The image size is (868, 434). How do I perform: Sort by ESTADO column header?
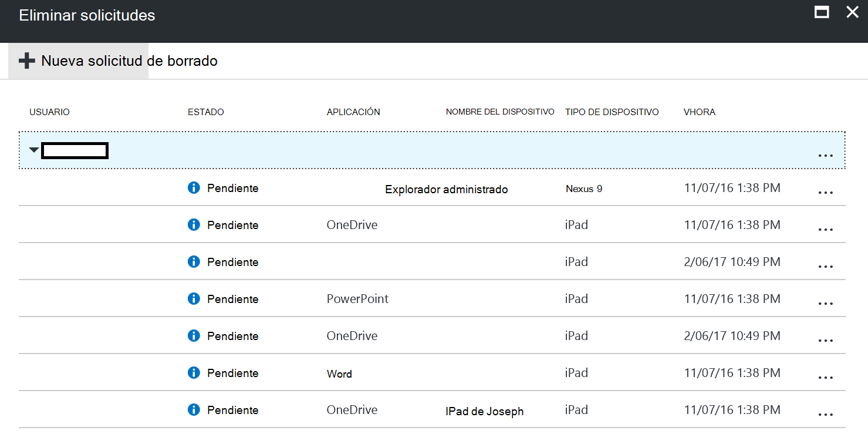206,112
